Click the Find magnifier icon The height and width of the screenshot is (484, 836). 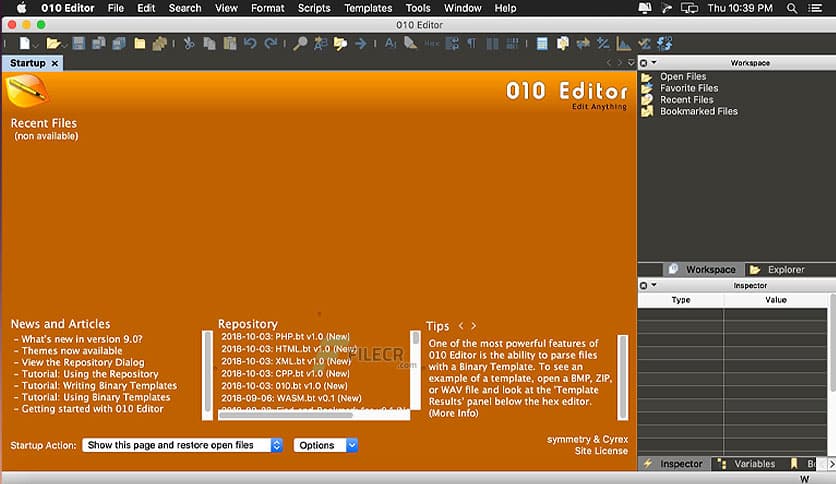click(300, 44)
